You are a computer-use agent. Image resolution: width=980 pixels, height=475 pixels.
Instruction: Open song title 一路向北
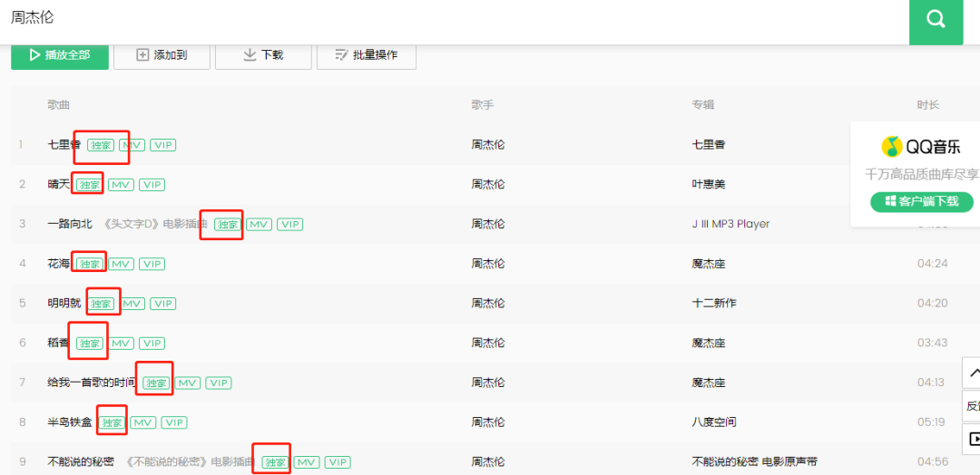pyautogui.click(x=70, y=224)
